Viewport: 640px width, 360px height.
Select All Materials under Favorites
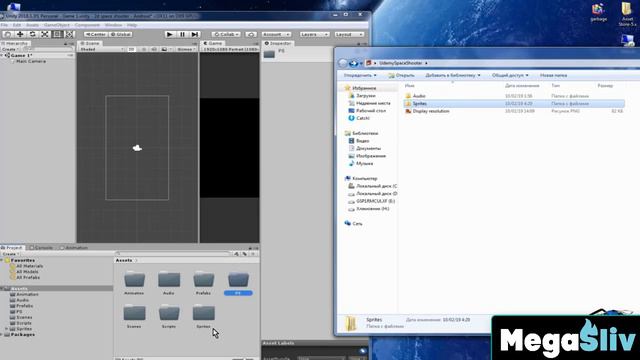[29, 266]
